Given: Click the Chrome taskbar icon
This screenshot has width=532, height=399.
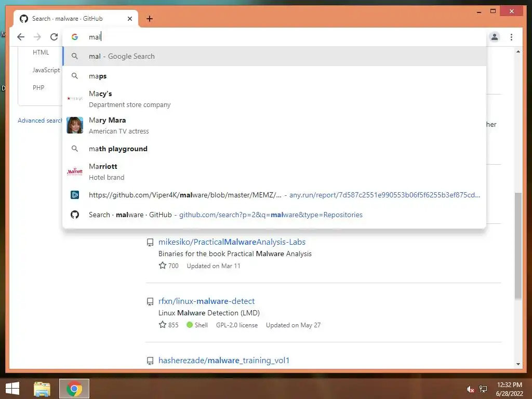Looking at the screenshot, I should pos(74,389).
